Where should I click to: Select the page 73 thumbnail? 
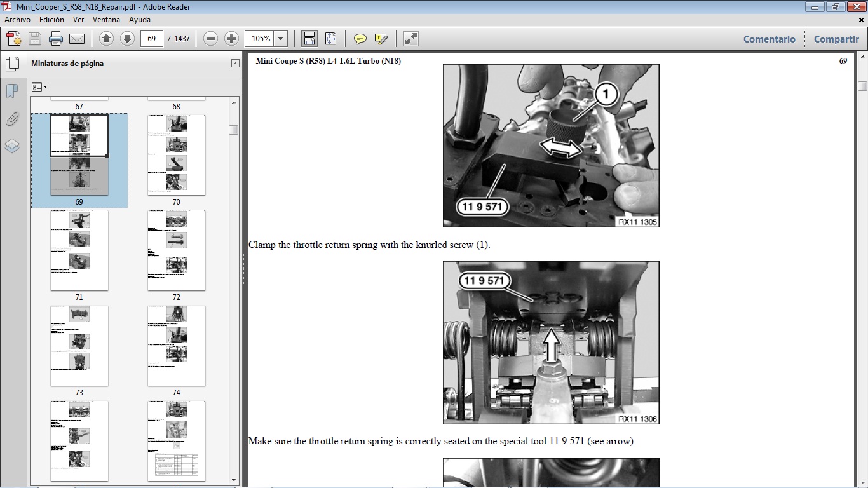(79, 346)
